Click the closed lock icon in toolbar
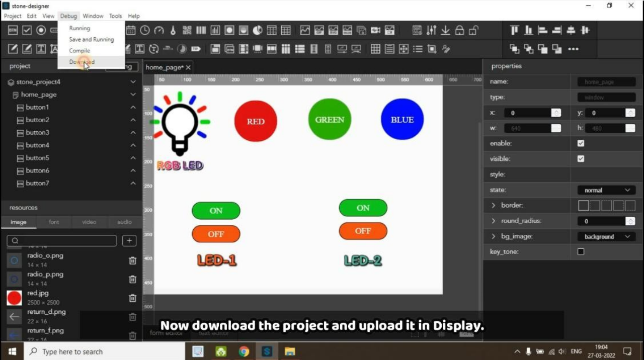The image size is (644, 360). tap(459, 30)
